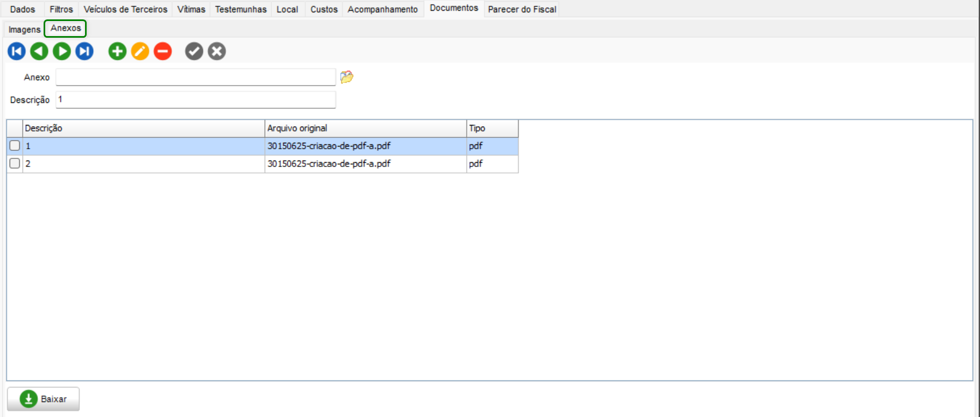The width and height of the screenshot is (980, 417).
Task: Edit the attachment with pencil icon
Action: pyautogui.click(x=140, y=51)
